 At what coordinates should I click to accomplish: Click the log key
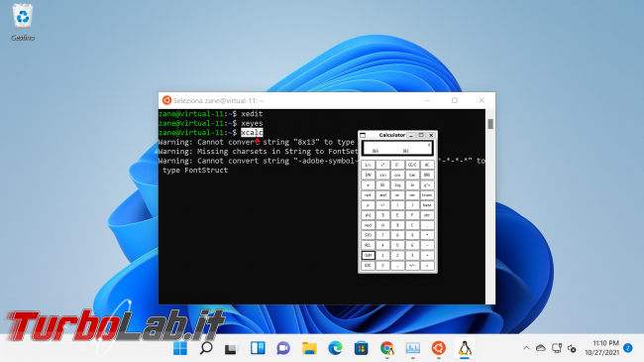(397, 185)
